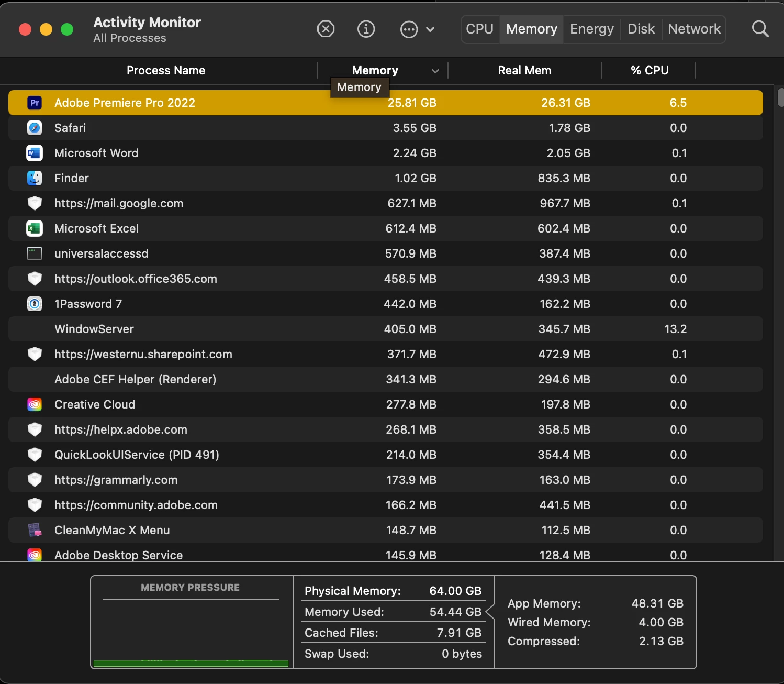Click the Physical Memory 64.00 GB value
The height and width of the screenshot is (684, 784).
point(455,591)
